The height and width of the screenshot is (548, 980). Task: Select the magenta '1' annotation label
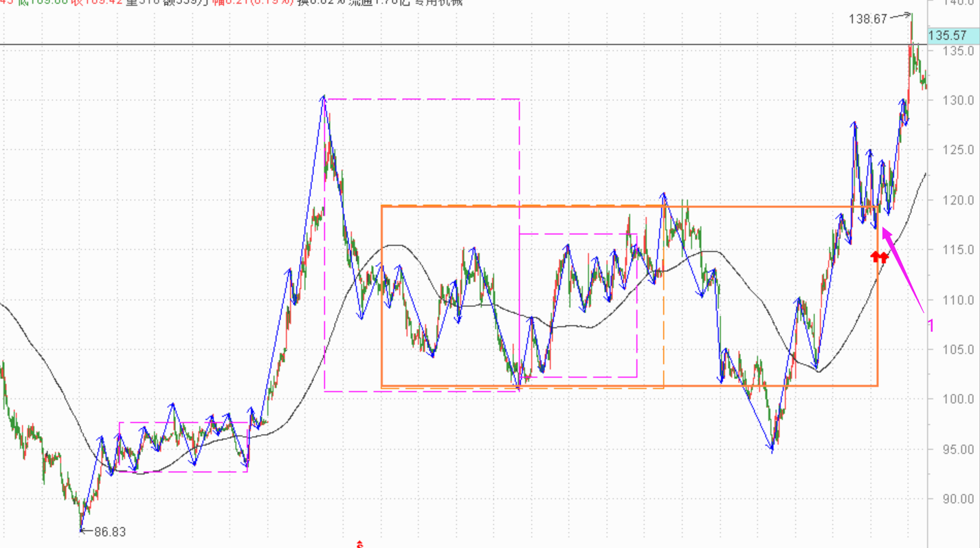[x=931, y=326]
